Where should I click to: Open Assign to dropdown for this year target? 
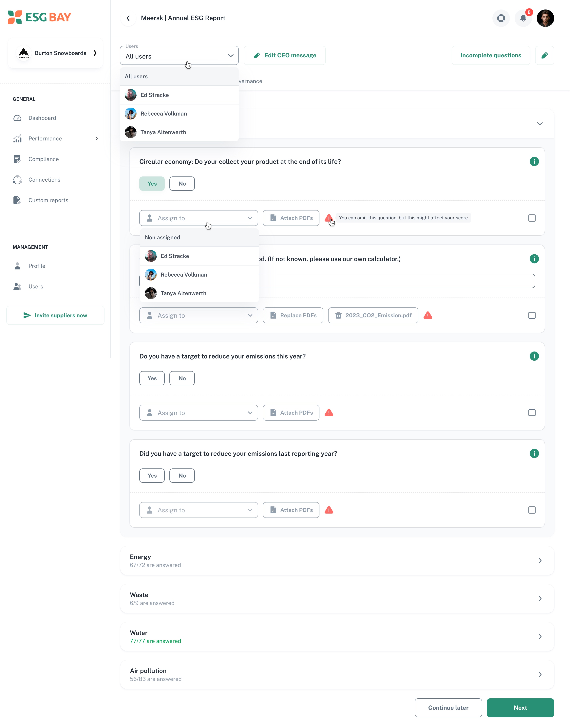[x=199, y=413]
